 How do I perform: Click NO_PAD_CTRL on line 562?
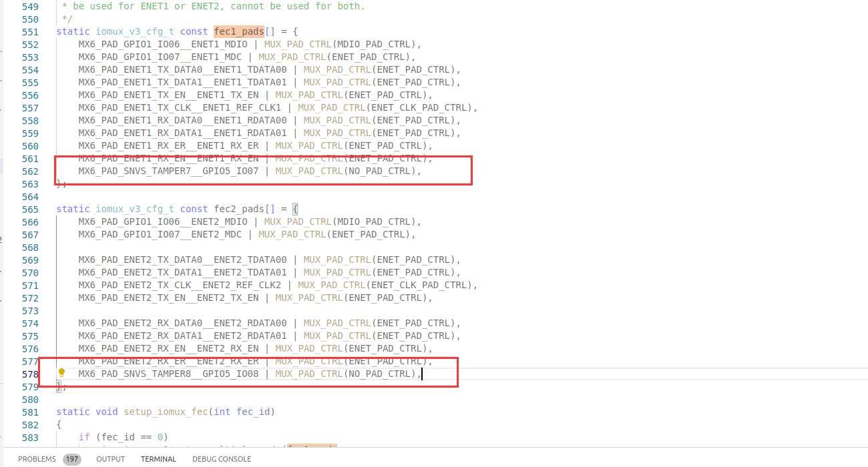point(380,171)
